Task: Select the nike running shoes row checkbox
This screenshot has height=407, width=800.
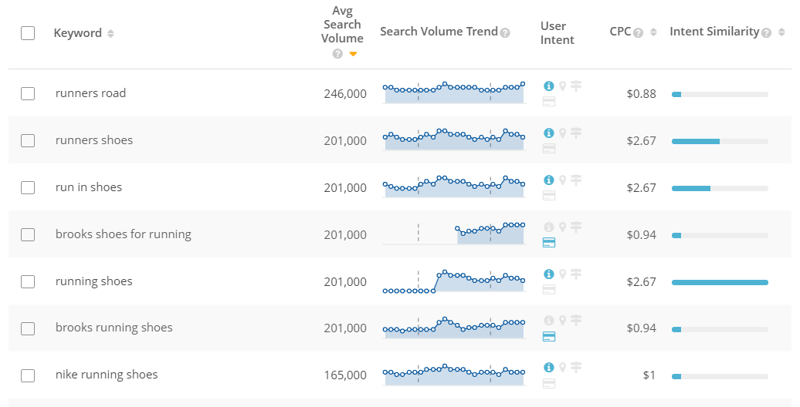Action: (28, 375)
